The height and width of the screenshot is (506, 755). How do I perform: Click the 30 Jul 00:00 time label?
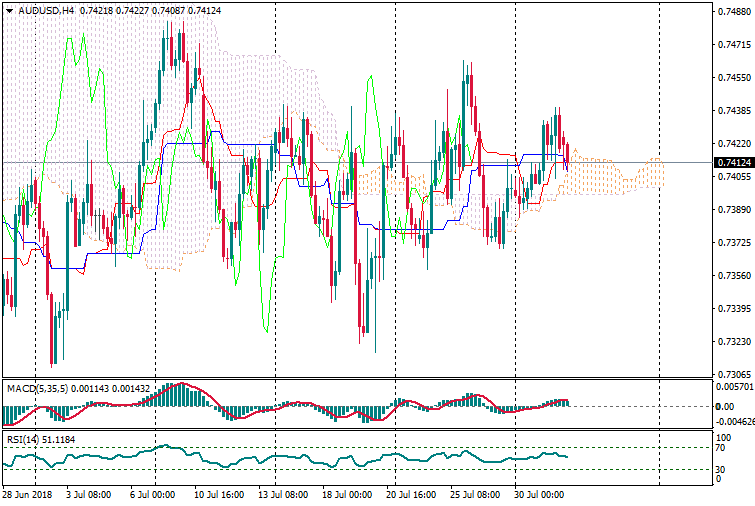coord(538,495)
